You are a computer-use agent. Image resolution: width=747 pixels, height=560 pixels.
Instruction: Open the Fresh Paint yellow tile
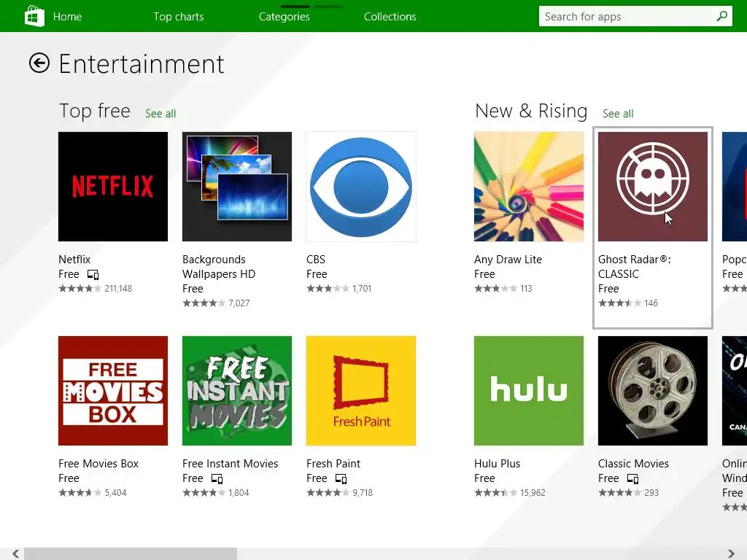coord(361,391)
